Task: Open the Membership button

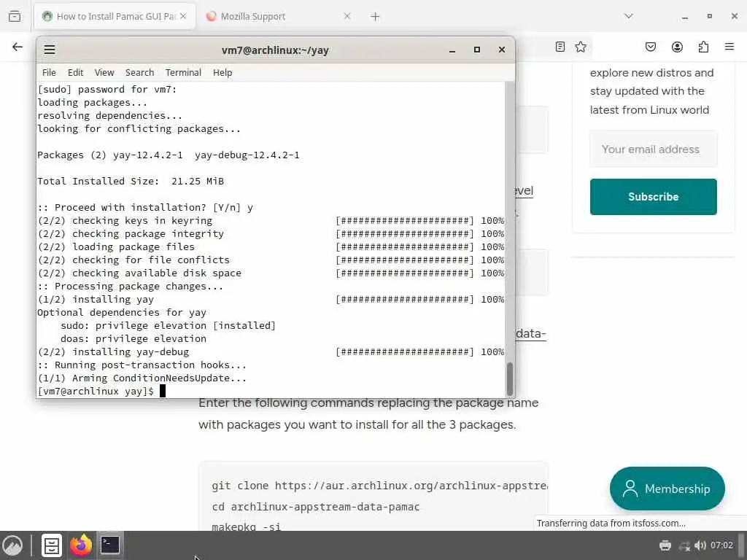Action: click(667, 489)
